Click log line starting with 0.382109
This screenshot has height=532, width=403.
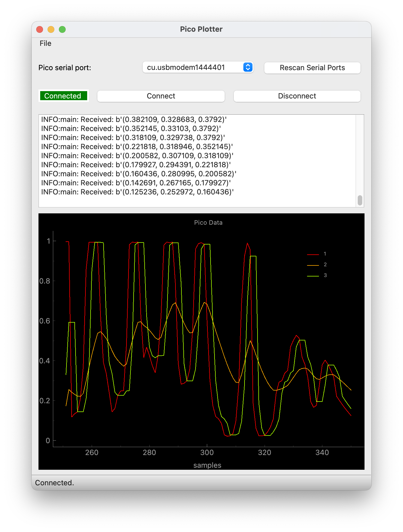(x=134, y=119)
